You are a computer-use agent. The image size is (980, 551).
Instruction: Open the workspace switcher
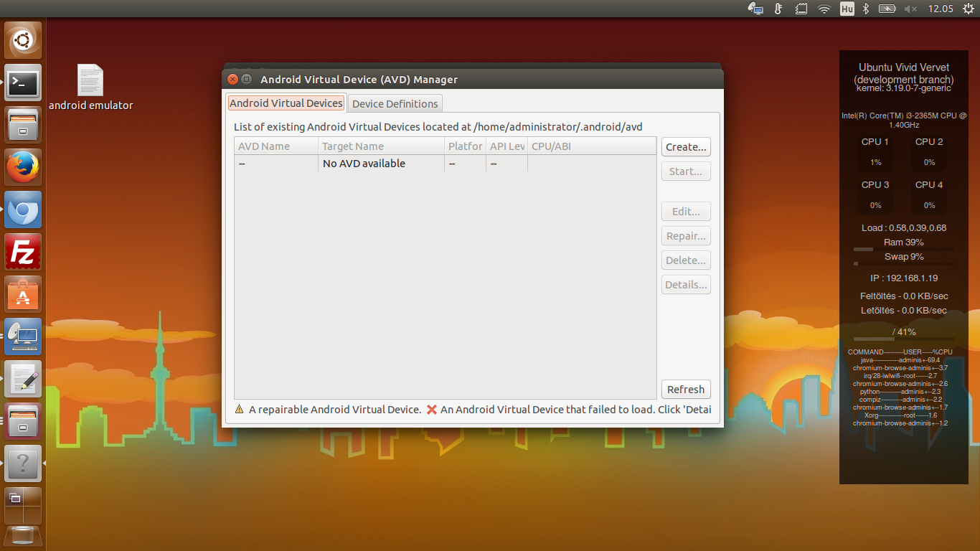click(x=24, y=504)
